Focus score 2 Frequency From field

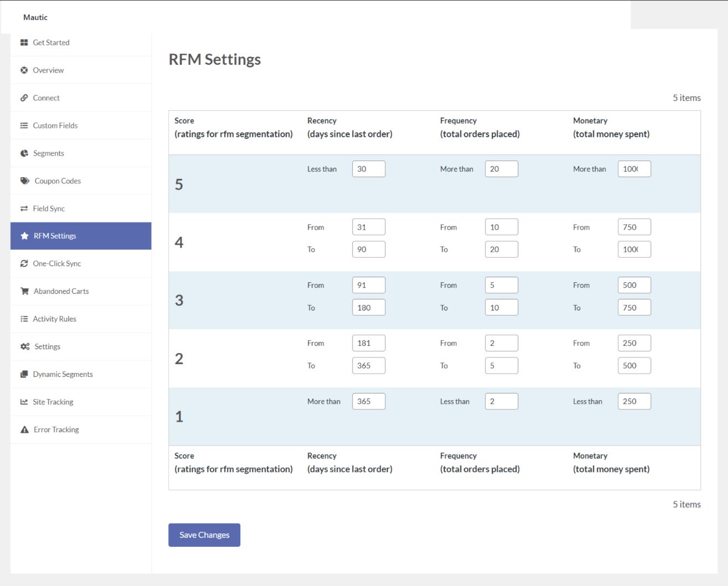click(x=502, y=343)
